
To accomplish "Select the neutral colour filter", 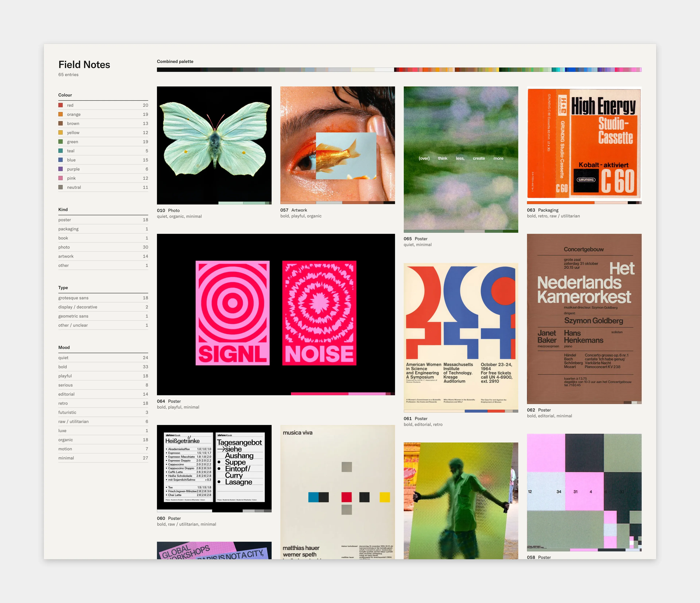I will (103, 187).
